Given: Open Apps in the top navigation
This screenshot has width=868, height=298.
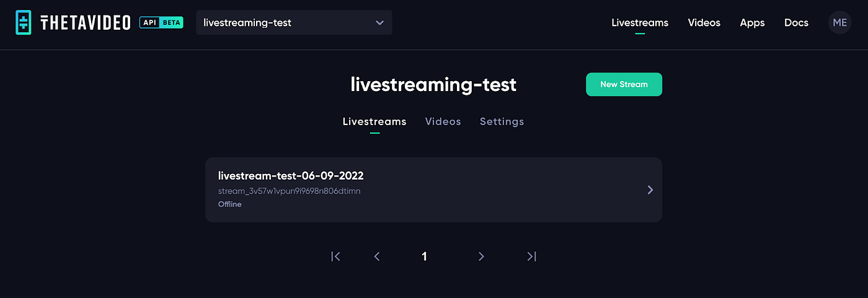Looking at the screenshot, I should (752, 23).
